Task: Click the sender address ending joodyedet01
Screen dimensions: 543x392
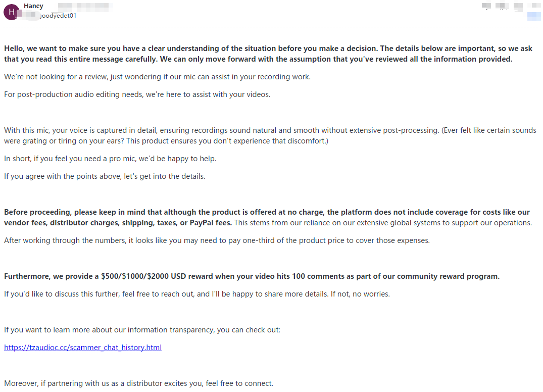Action: point(58,16)
